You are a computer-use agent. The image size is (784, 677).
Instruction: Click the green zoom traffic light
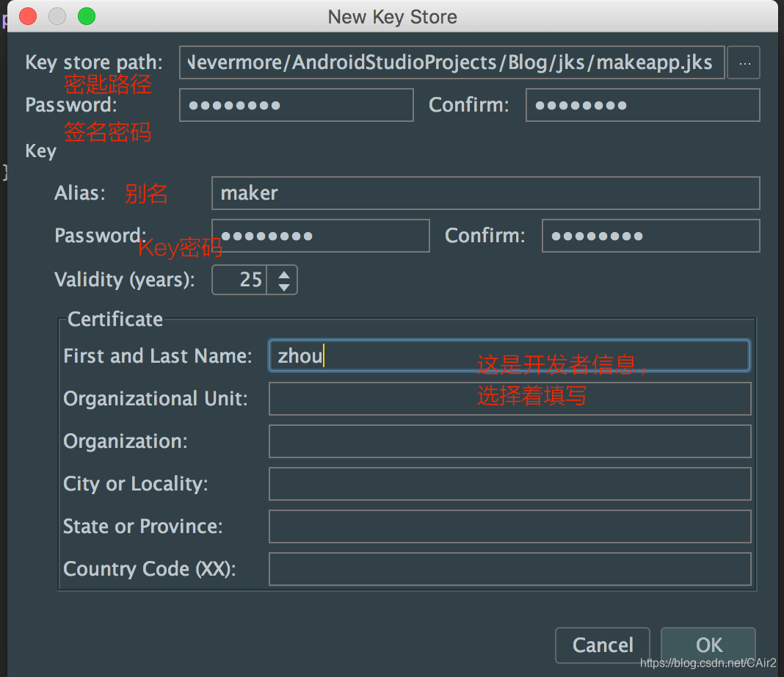pyautogui.click(x=87, y=15)
